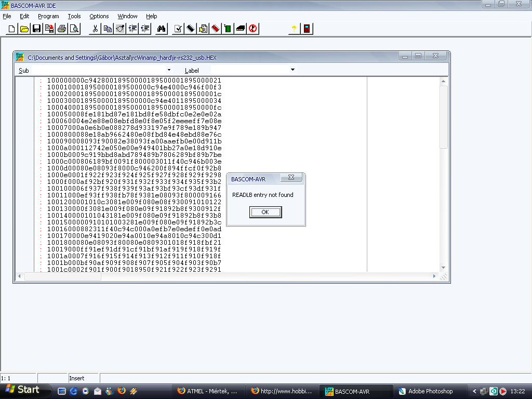Open the Options menu
The height and width of the screenshot is (399, 532).
[x=99, y=16]
